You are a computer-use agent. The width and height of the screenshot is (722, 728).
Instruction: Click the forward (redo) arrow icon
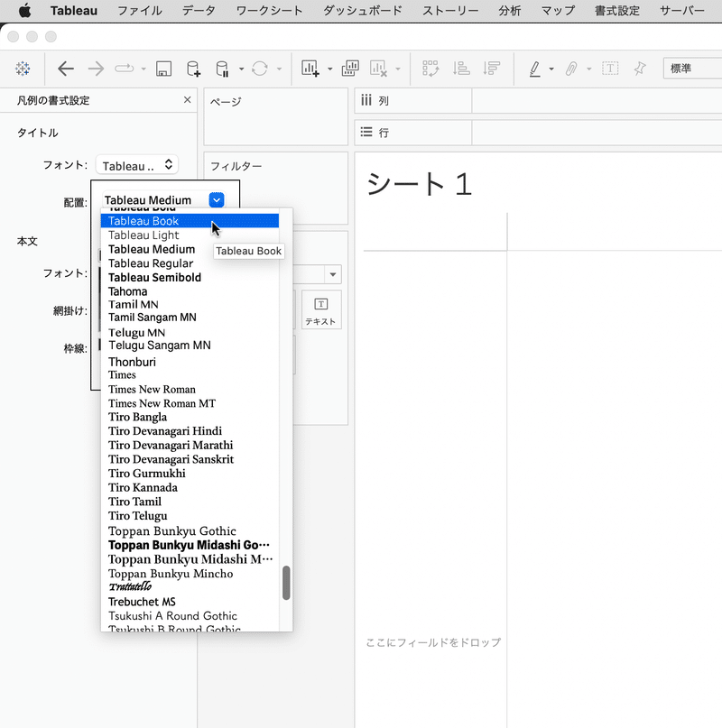pos(96,69)
